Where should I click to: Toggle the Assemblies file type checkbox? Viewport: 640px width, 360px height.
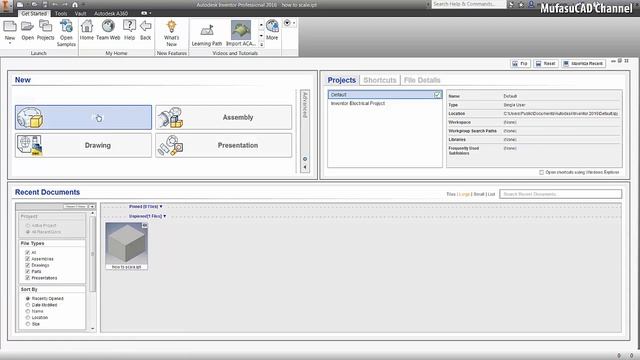(x=27, y=259)
